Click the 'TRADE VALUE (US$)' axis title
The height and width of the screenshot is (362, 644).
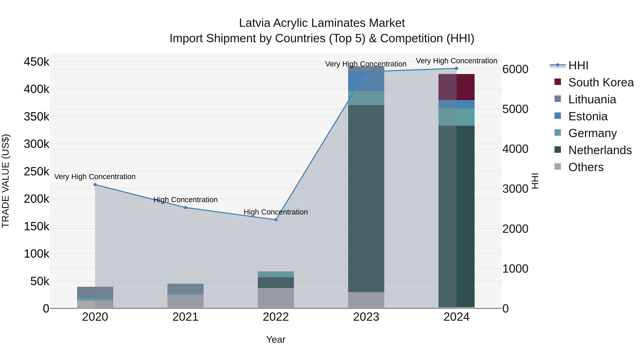coord(6,181)
